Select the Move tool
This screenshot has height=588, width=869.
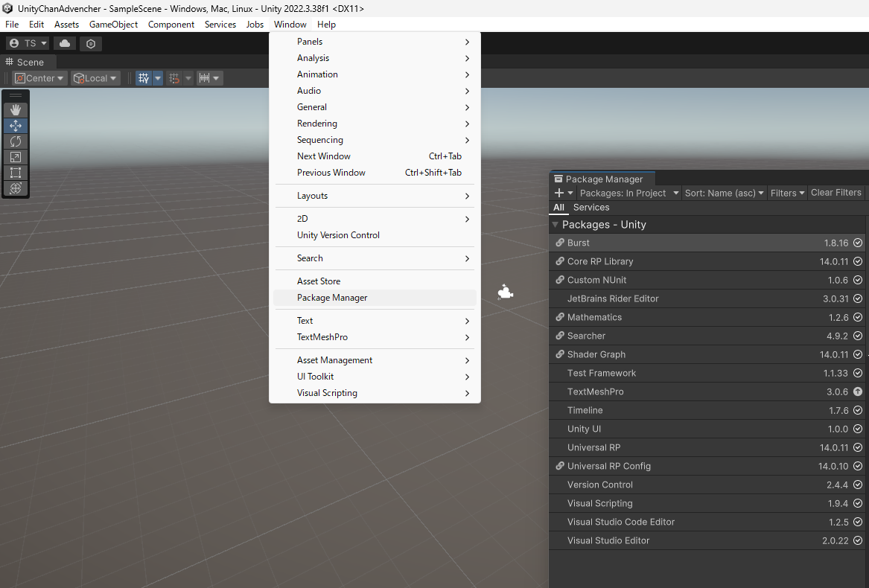click(16, 126)
